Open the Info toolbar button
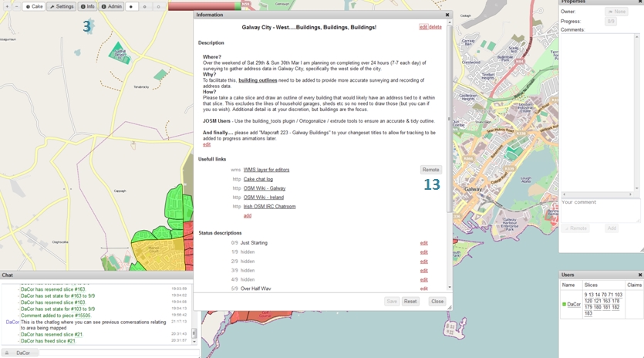This screenshot has width=644, height=358. (87, 6)
